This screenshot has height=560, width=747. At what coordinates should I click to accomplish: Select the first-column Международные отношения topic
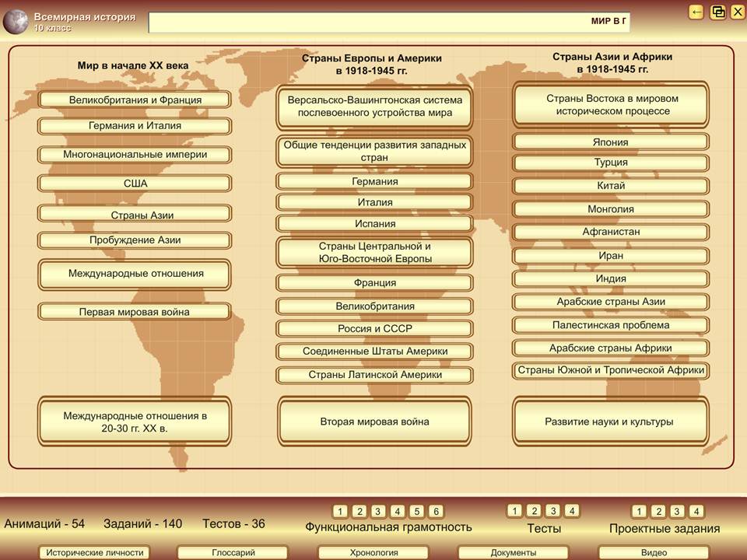pyautogui.click(x=135, y=275)
